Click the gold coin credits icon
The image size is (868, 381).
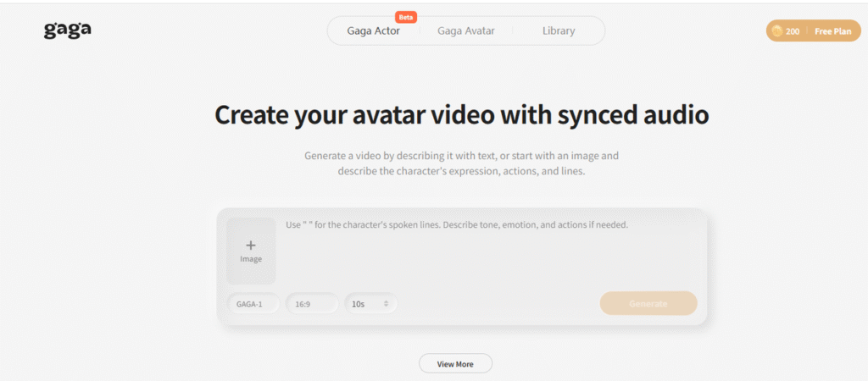pyautogui.click(x=776, y=31)
